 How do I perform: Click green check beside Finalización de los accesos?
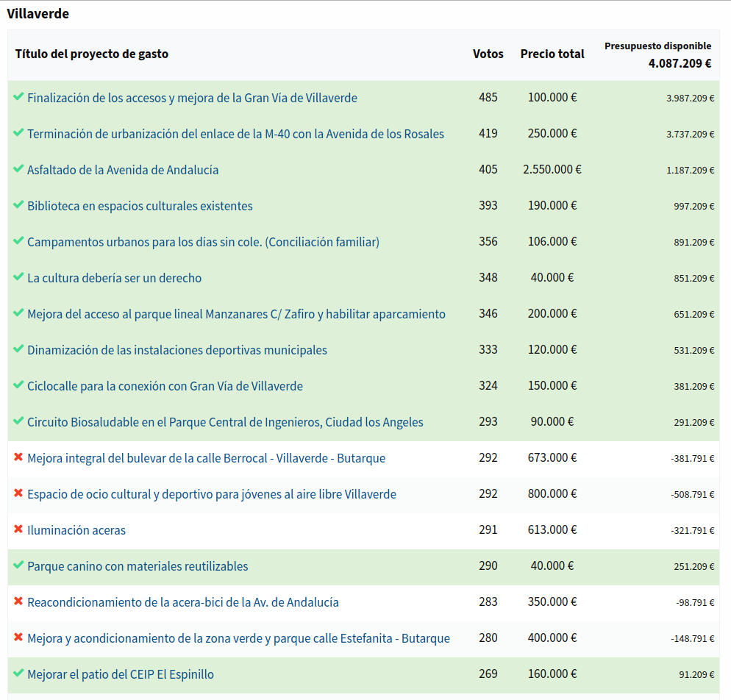(x=18, y=96)
